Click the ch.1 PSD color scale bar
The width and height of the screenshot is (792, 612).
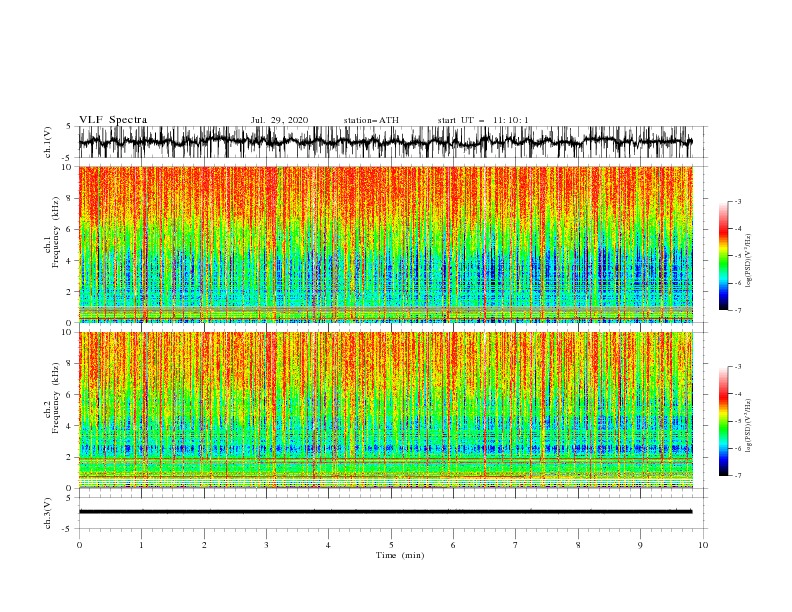(x=723, y=255)
